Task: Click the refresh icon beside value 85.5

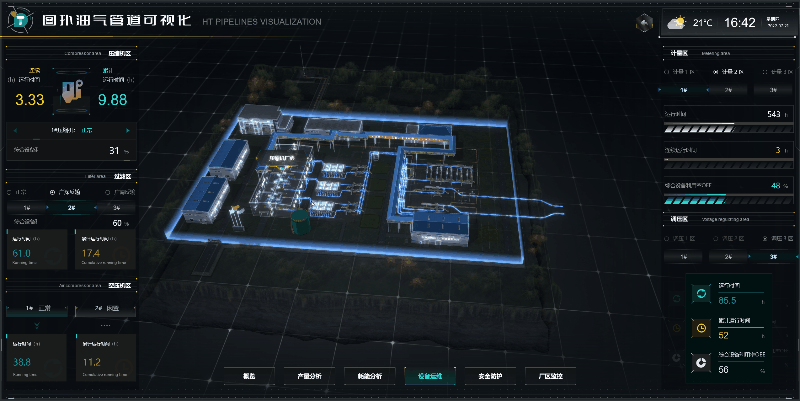Action: point(701,293)
